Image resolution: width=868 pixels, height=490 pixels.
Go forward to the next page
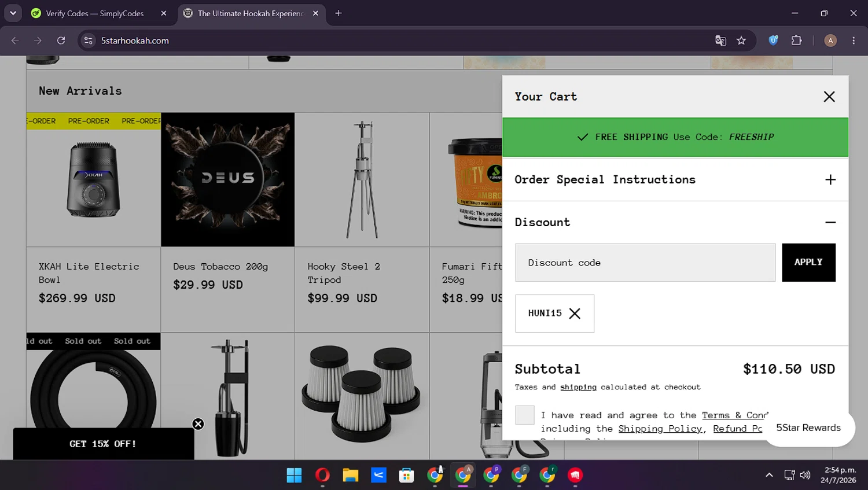[38, 40]
